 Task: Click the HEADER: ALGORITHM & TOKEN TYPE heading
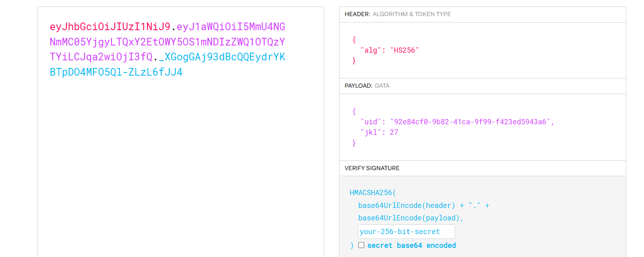tap(398, 14)
